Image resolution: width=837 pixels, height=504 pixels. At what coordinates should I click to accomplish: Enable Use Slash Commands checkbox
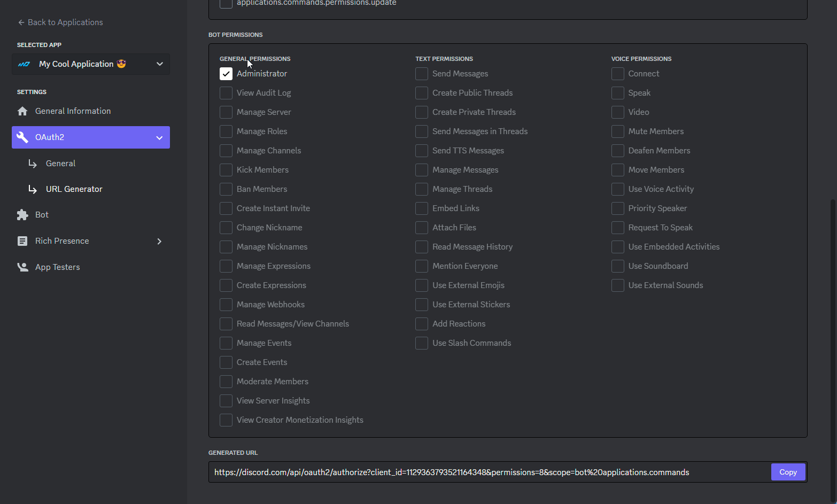(422, 343)
